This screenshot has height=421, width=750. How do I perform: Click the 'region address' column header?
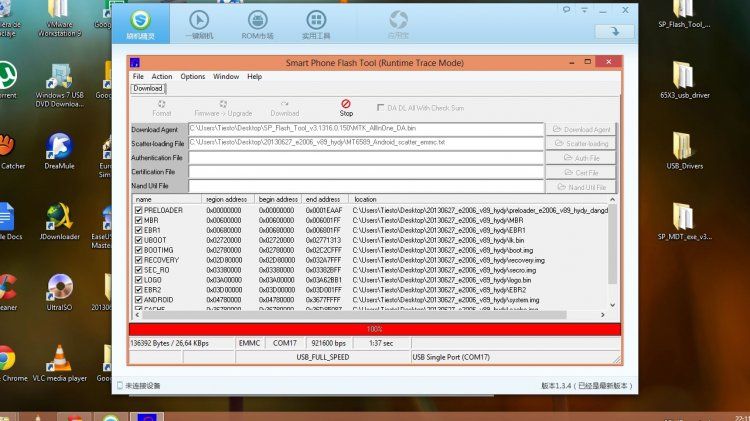click(227, 199)
